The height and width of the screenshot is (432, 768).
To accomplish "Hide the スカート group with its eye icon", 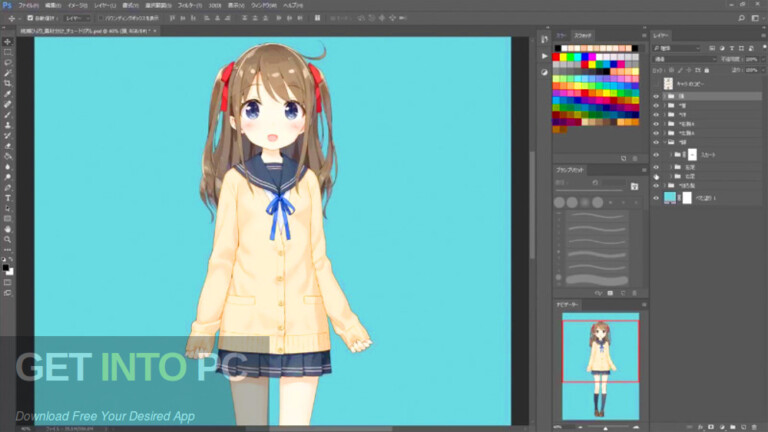I will pyautogui.click(x=656, y=155).
